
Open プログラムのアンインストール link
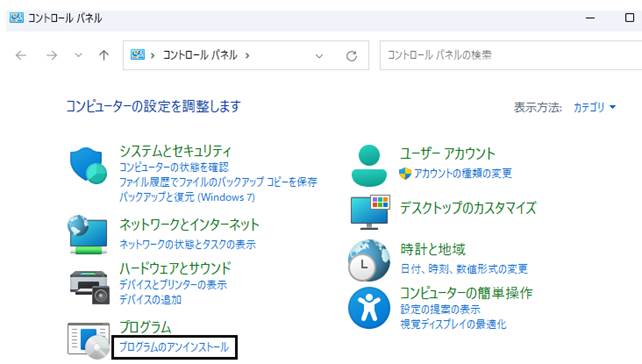click(x=174, y=347)
